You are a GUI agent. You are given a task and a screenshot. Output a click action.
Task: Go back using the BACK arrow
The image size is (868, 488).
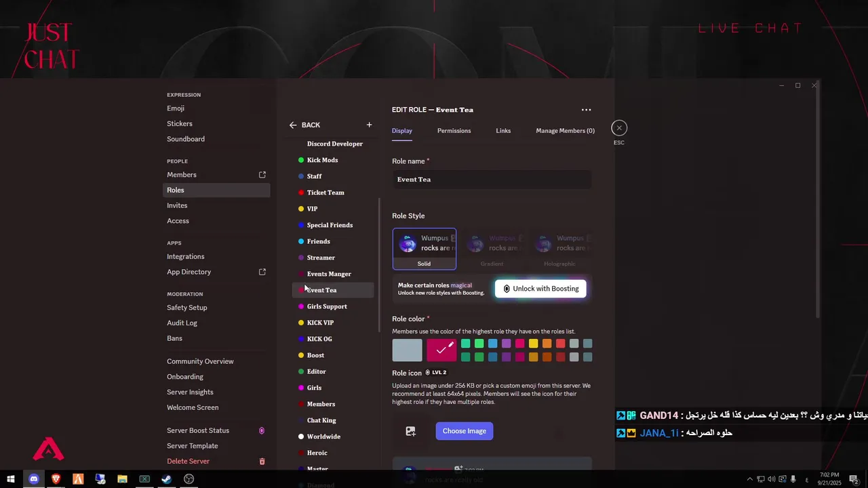coord(304,125)
